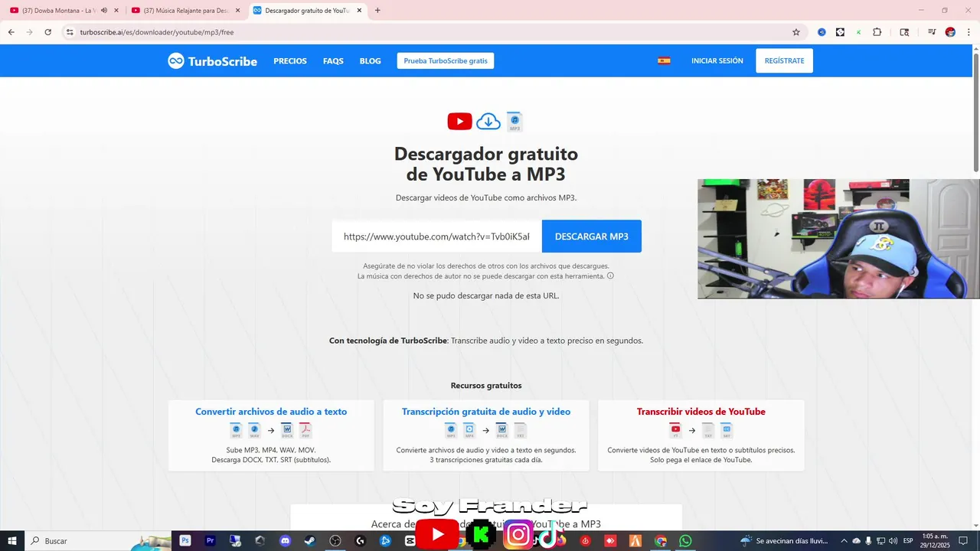Open the BLOG menu item

(370, 61)
